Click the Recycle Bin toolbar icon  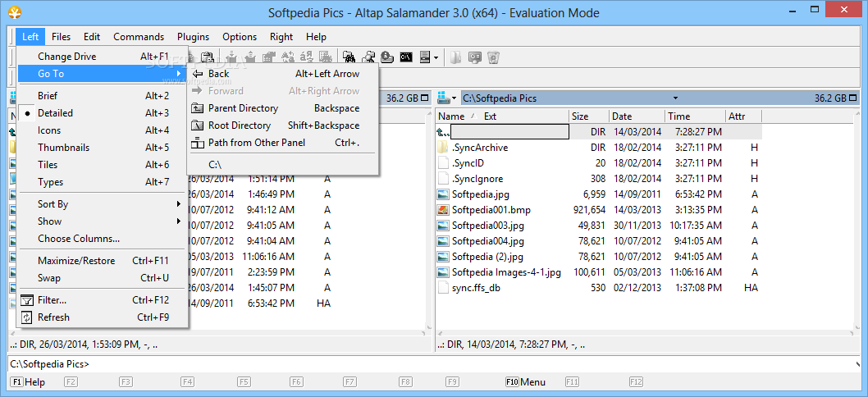[494, 57]
